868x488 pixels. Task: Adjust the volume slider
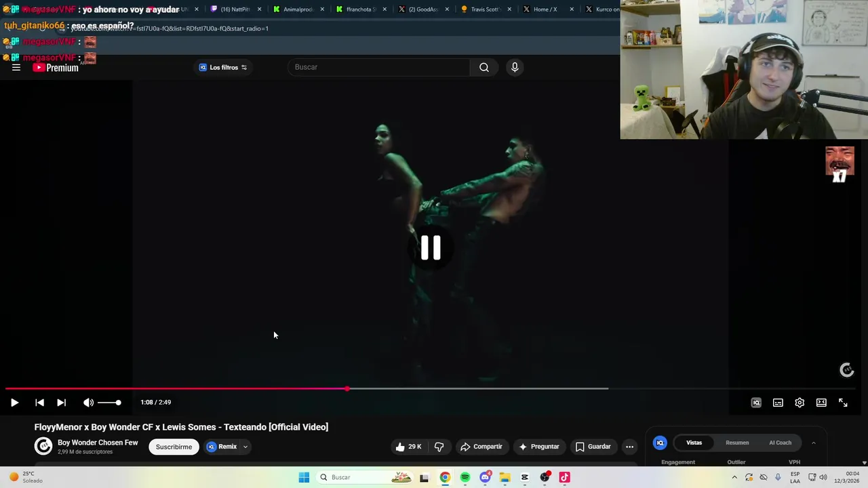coord(109,403)
